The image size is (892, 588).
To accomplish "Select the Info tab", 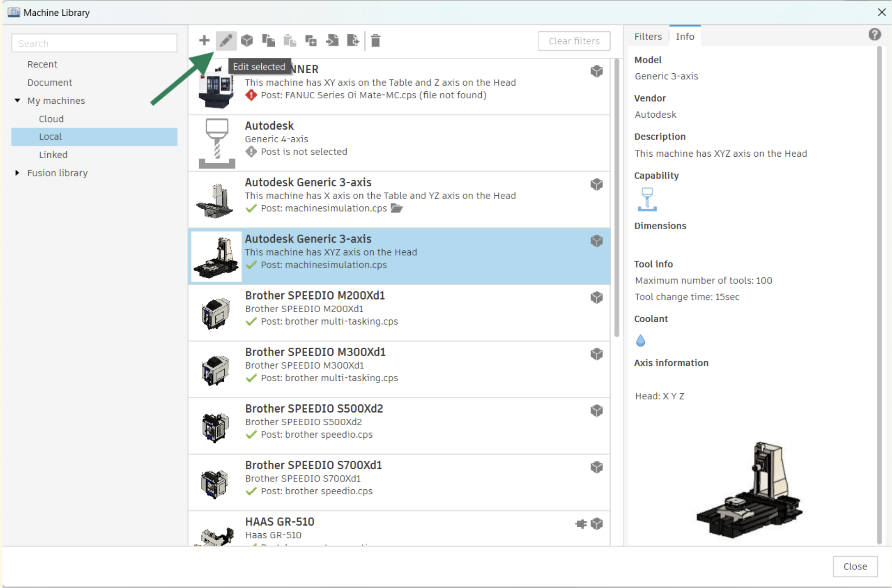I will click(685, 36).
